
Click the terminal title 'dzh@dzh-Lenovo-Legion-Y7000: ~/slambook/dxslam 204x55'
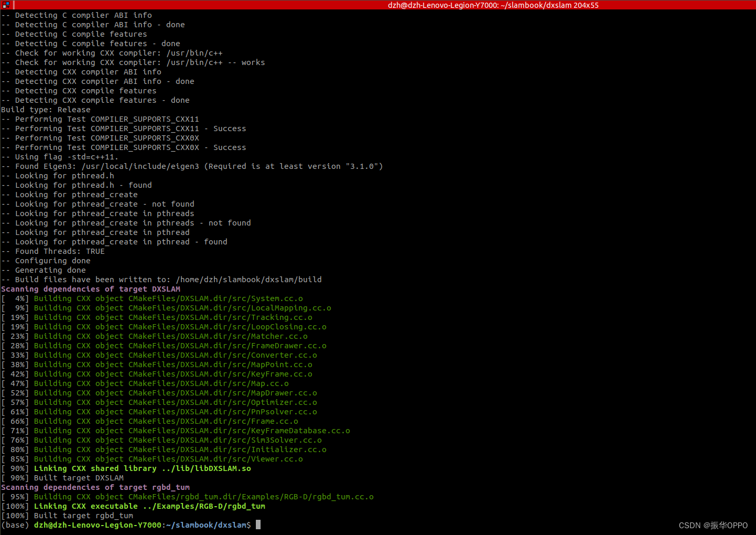[493, 5]
